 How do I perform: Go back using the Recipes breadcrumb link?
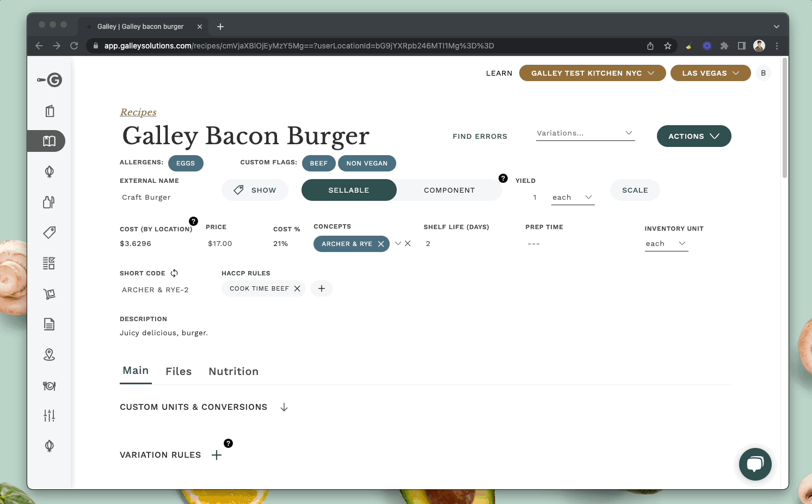point(138,112)
